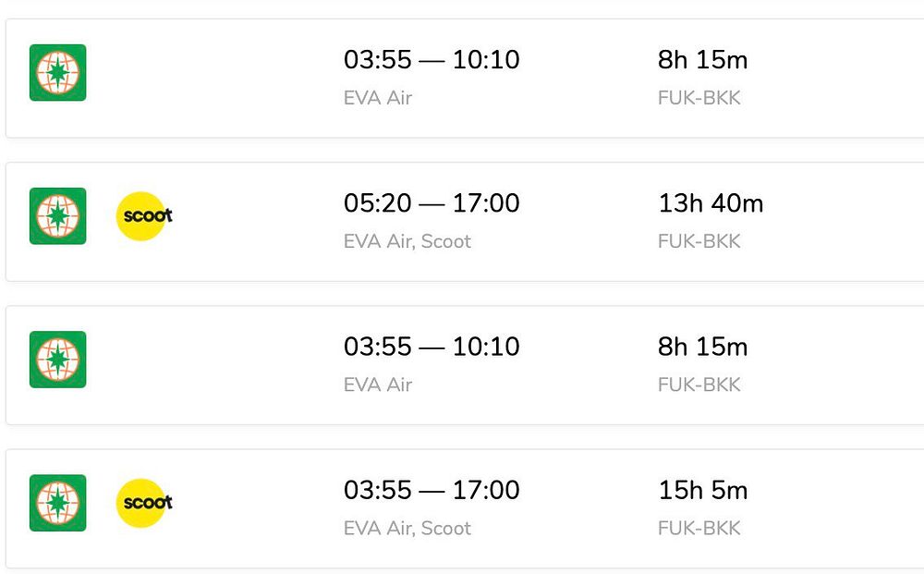
Task: Select the 03:55 — 10:10 time in the third card
Action: click(432, 347)
